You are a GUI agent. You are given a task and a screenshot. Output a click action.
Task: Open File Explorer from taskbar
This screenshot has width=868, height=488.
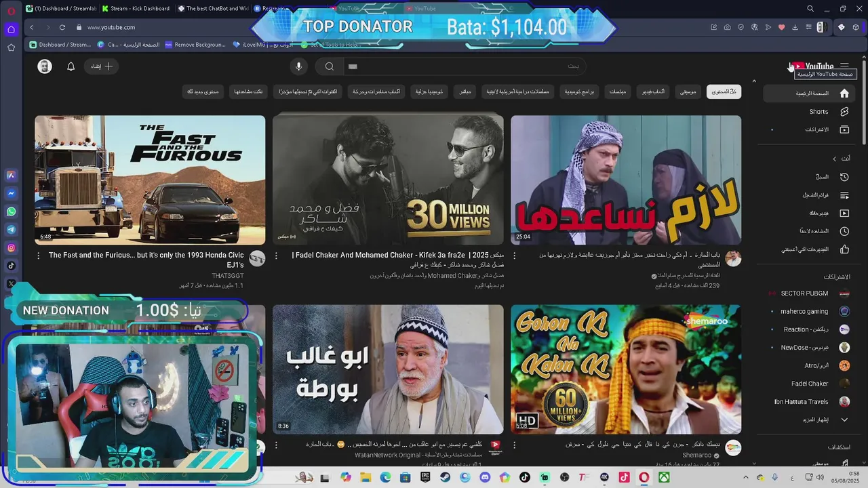pos(366,478)
